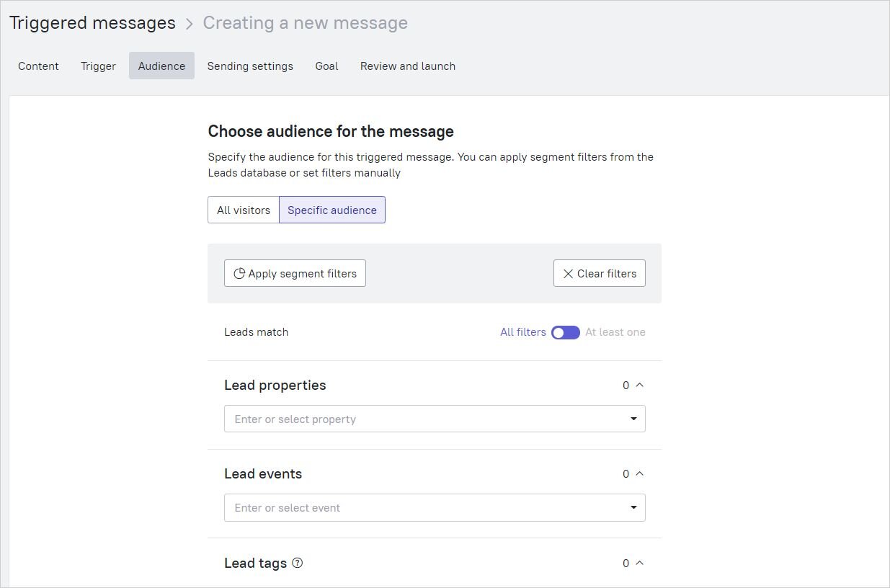This screenshot has width=890, height=588.
Task: Click the X icon inside Clear filters
Action: tap(569, 273)
